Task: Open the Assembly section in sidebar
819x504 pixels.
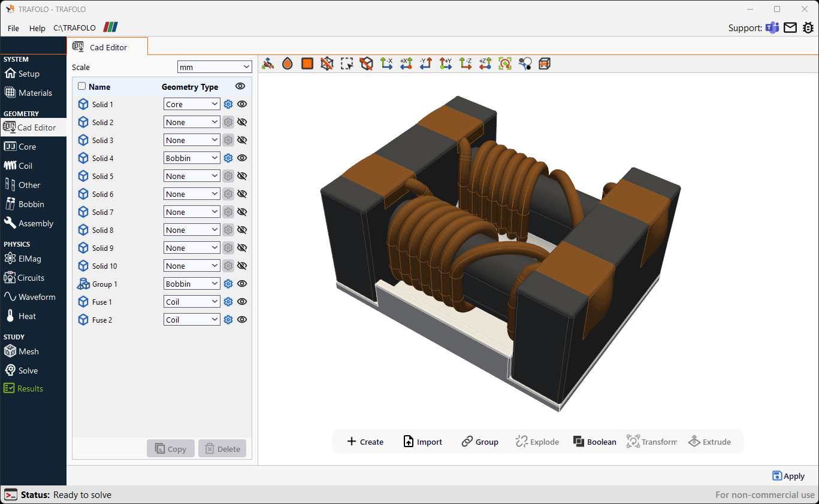Action: 34,223
